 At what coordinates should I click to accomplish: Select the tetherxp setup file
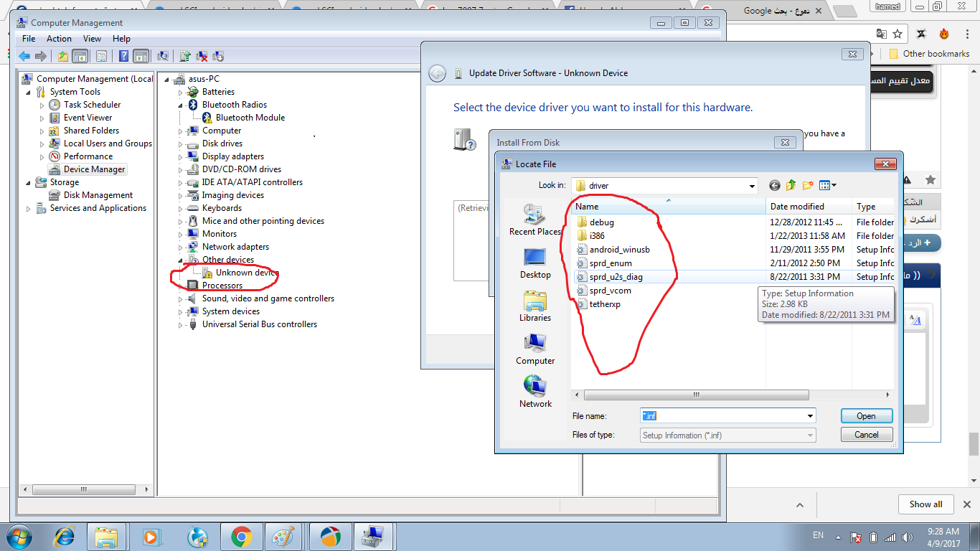(x=598, y=304)
